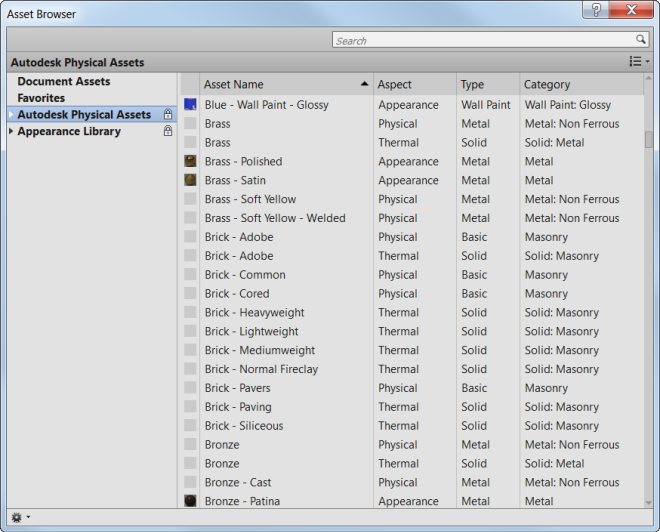Select Bronze - Patina asset name
660x532 pixels.
pyautogui.click(x=242, y=501)
